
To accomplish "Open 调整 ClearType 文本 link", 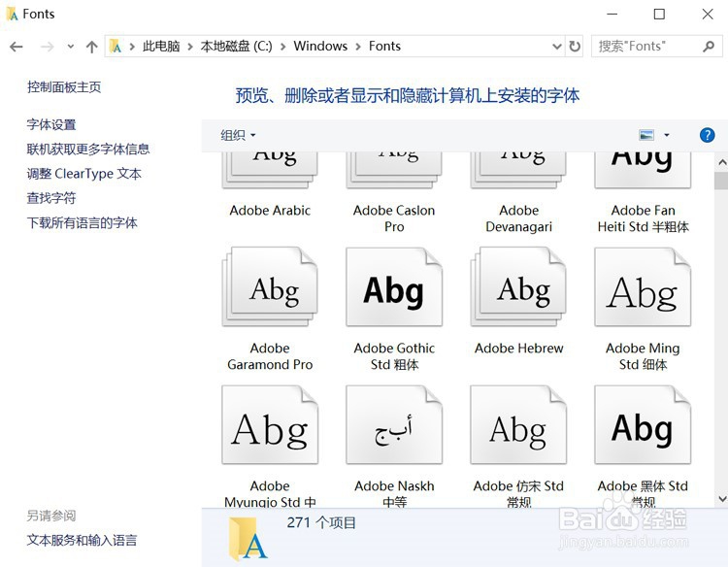I will [x=84, y=174].
